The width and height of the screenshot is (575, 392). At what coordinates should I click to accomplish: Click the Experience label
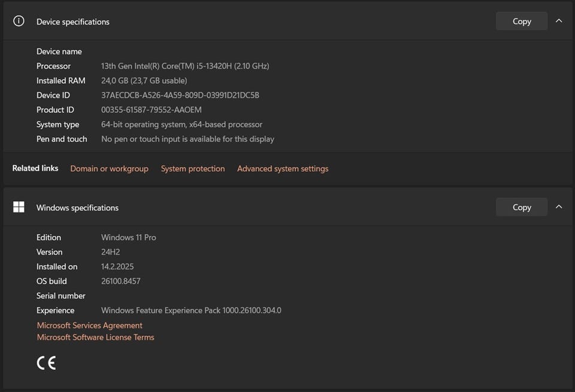[x=55, y=310]
